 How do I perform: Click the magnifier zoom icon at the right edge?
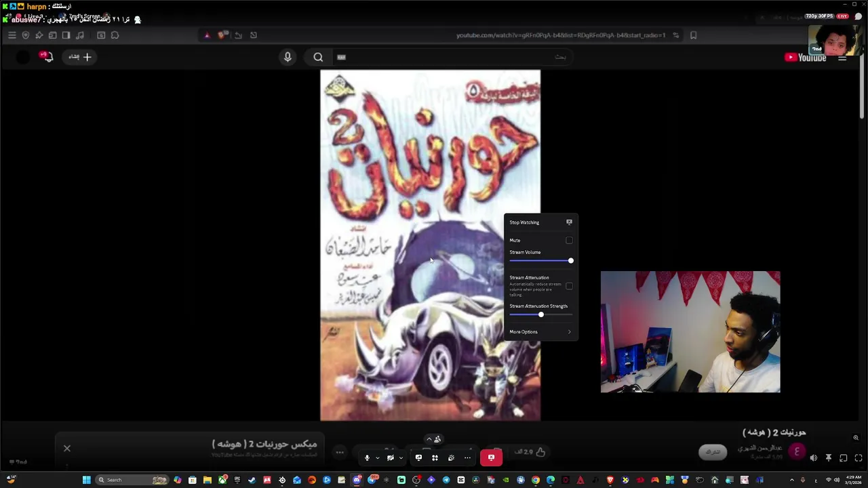click(856, 438)
